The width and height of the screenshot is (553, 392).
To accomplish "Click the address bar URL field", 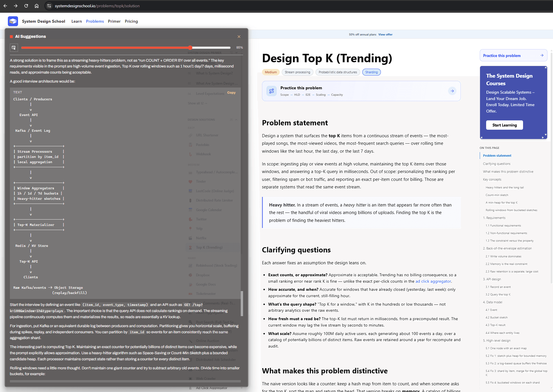I will [97, 6].
